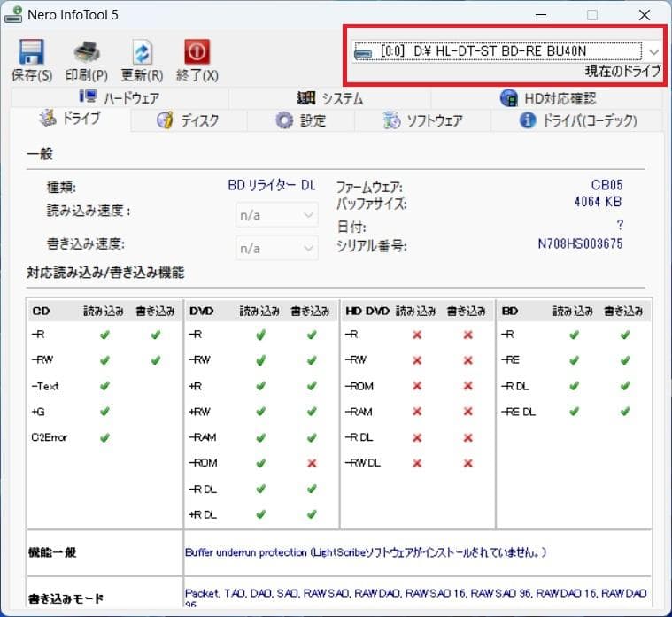The width and height of the screenshot is (672, 617).
Task: Close the Nero InfoTool window
Action: 645,15
